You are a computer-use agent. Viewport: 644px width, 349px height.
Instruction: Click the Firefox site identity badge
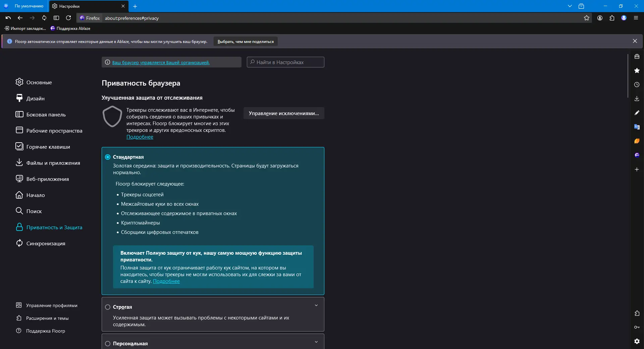point(90,18)
